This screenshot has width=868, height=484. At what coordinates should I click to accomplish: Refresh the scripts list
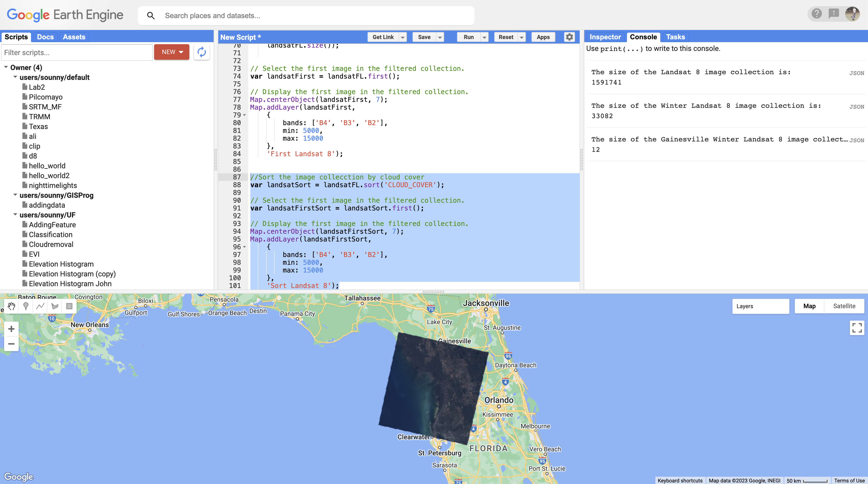(x=201, y=52)
